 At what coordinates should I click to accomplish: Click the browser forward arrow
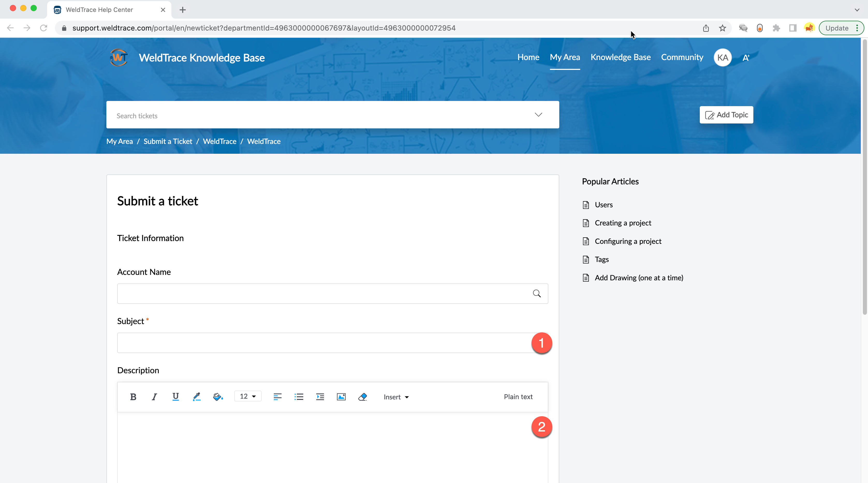(27, 28)
